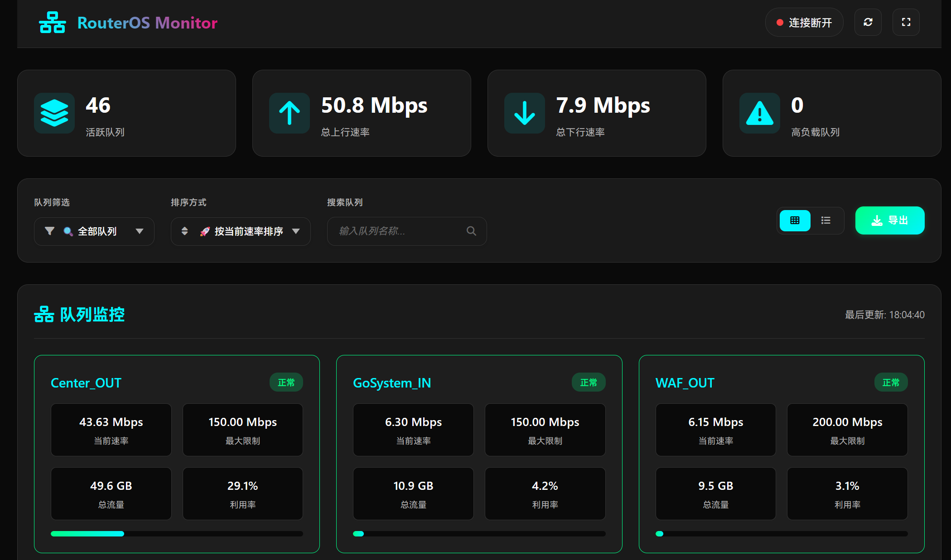
Task: Click the download arrow icon on 7.9 Mbps card
Action: (x=525, y=113)
